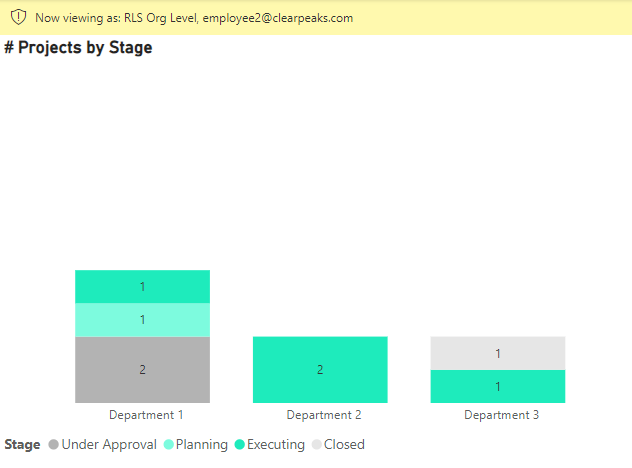Select 'Planning' legend label text
This screenshot has width=632, height=468.
coord(202,445)
